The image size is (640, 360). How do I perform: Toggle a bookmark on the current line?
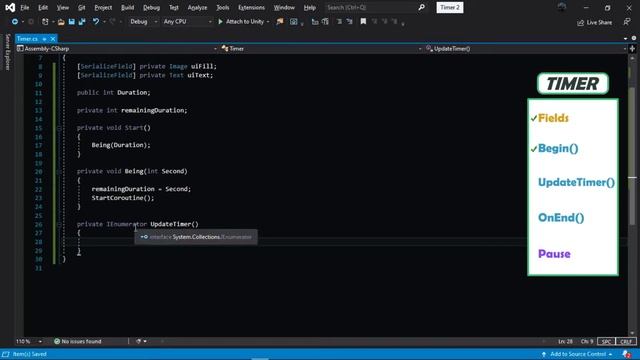[x=363, y=22]
